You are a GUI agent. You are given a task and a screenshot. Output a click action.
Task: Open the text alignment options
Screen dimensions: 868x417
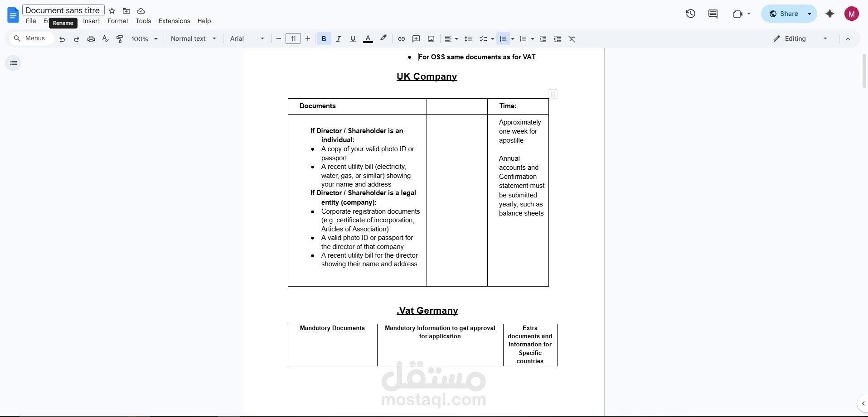pos(451,39)
